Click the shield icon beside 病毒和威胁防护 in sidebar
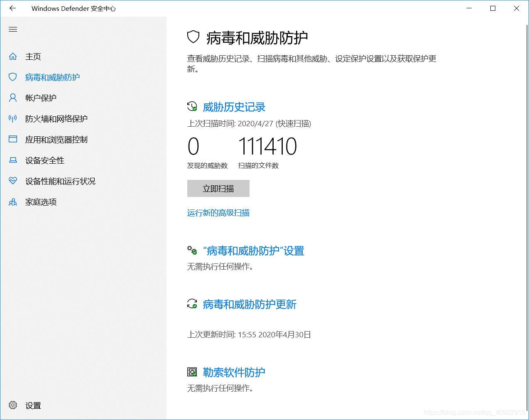The width and height of the screenshot is (529, 420). [13, 77]
